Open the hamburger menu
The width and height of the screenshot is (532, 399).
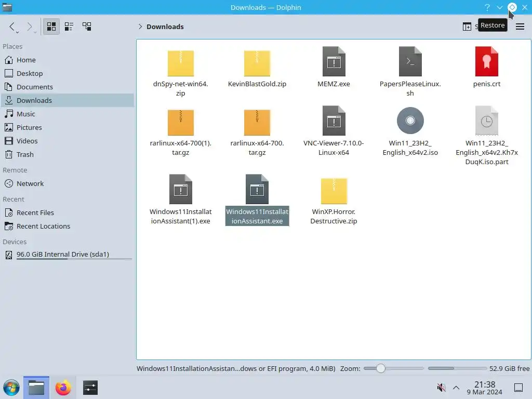(x=520, y=26)
